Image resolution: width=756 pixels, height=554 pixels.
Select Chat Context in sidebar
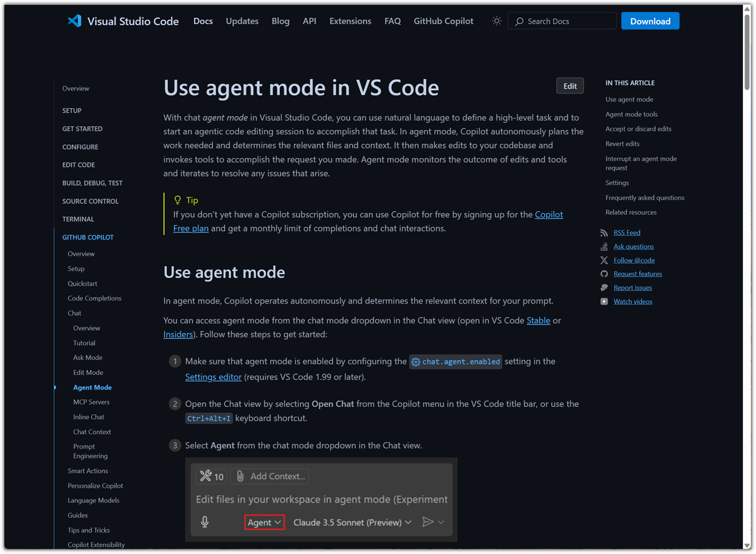click(x=92, y=432)
